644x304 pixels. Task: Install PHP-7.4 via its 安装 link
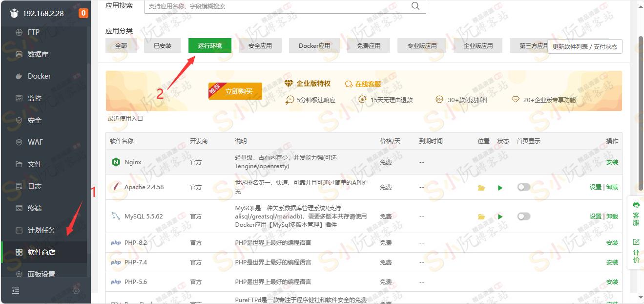(612, 262)
